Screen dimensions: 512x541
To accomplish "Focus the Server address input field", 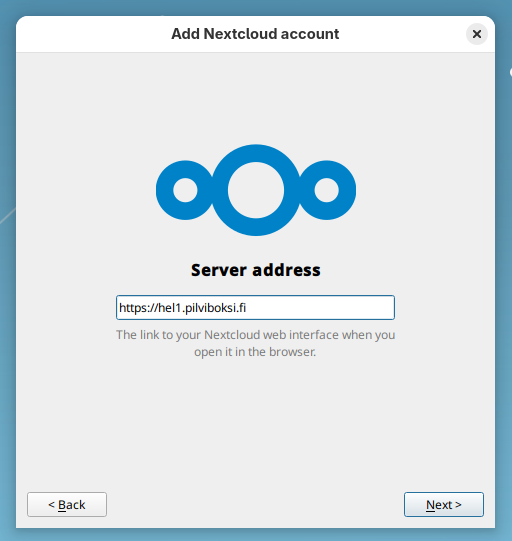I will pyautogui.click(x=255, y=307).
